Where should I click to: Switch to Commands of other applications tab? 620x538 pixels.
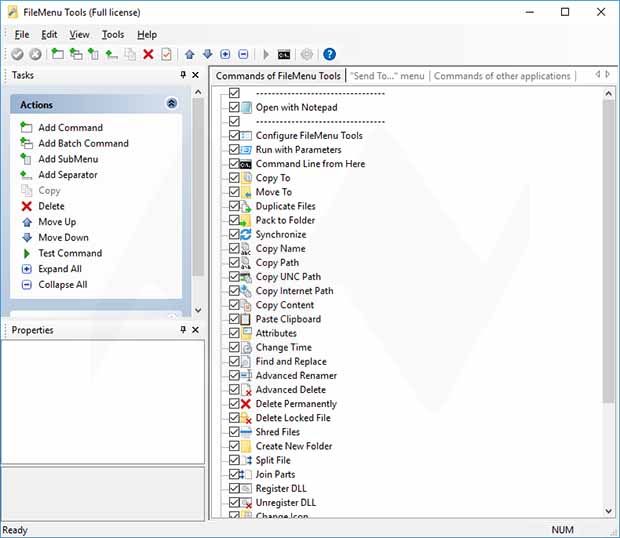pos(502,76)
